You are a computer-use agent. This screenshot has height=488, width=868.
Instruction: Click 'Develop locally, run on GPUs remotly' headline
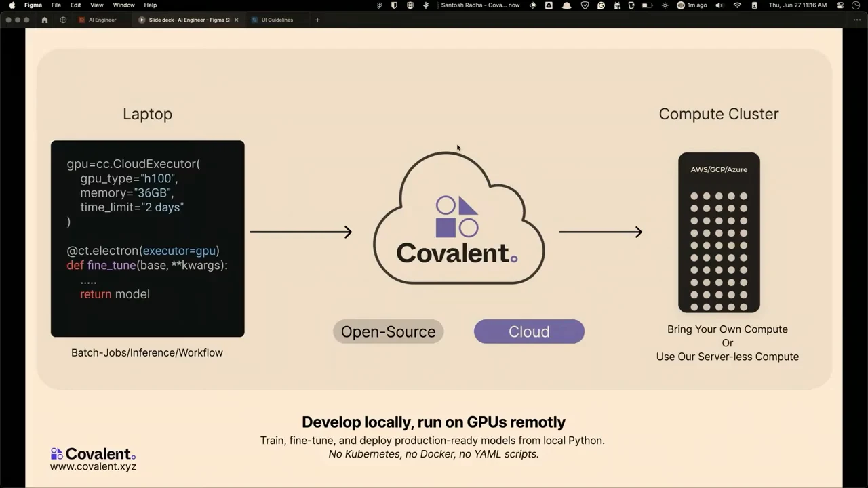433,422
